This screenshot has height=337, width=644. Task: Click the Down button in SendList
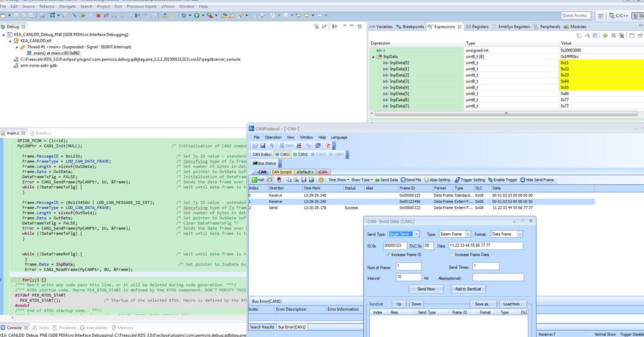[416, 304]
